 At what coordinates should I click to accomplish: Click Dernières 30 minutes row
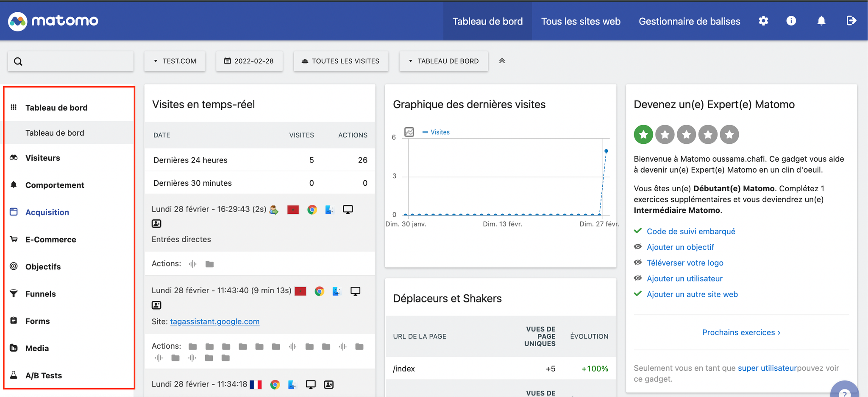260,183
